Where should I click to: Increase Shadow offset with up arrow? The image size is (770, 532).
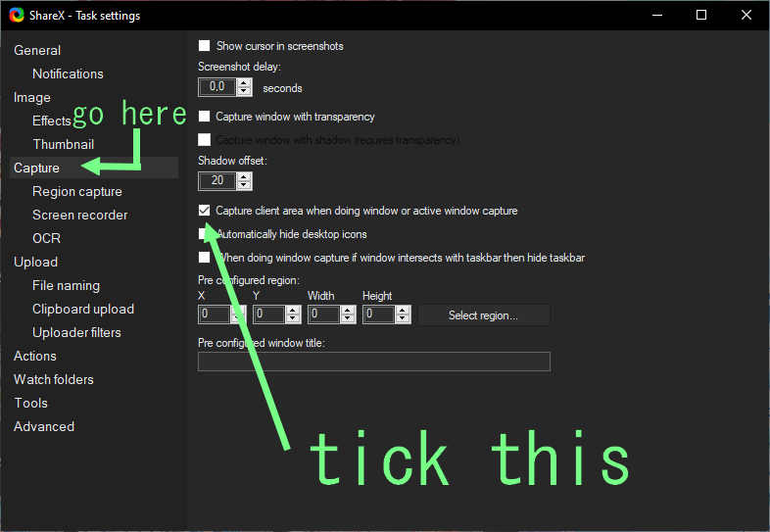coord(244,176)
